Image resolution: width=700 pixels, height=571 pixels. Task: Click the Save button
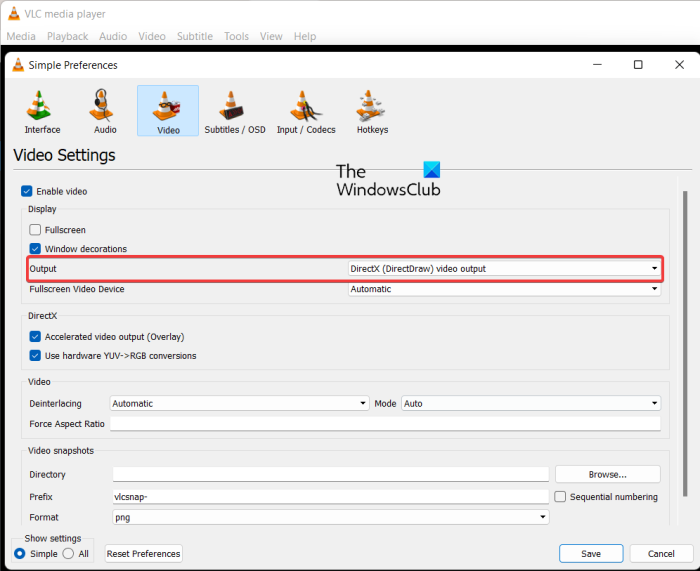(591, 554)
